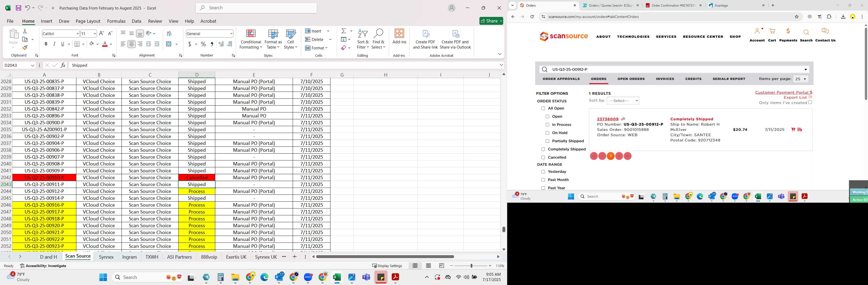
Task: Toggle Bold formatting in Excel ribbon
Action: click(x=46, y=44)
